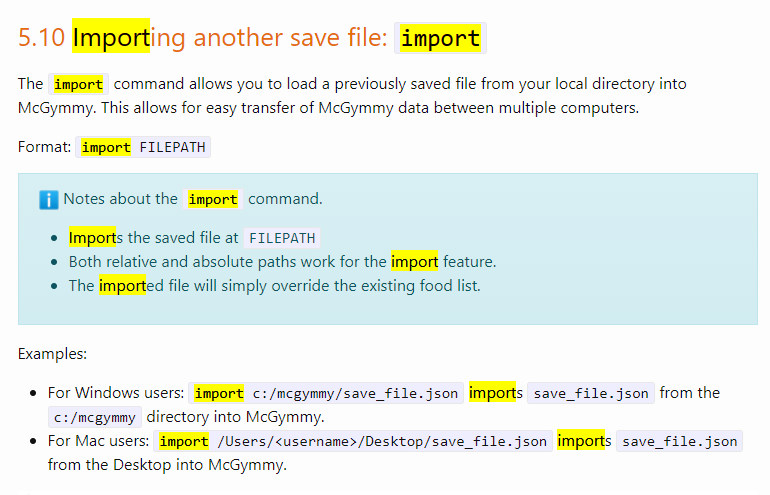Click the 'Examples:' label

pyautogui.click(x=53, y=354)
